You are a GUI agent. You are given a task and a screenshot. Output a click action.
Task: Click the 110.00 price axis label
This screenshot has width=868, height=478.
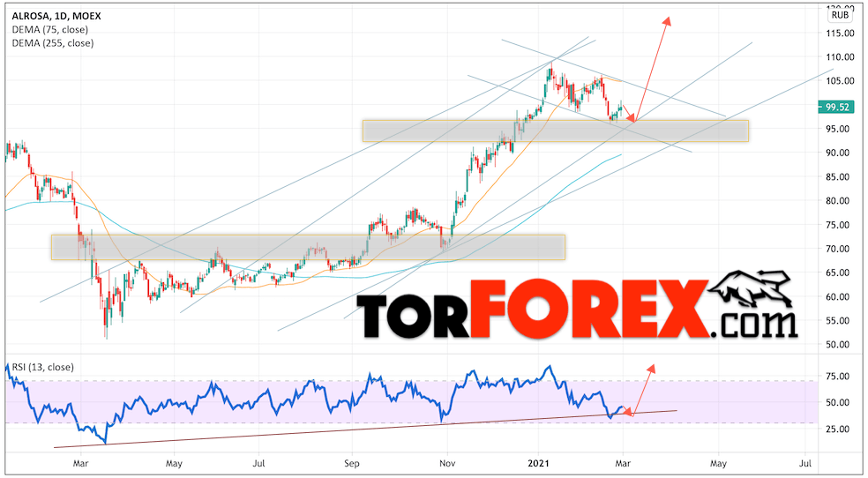(840, 57)
